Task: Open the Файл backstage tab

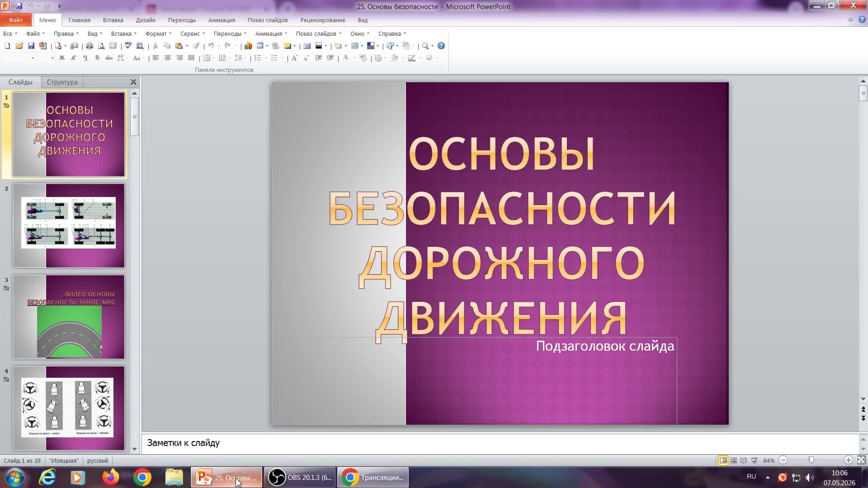Action: tap(16, 20)
